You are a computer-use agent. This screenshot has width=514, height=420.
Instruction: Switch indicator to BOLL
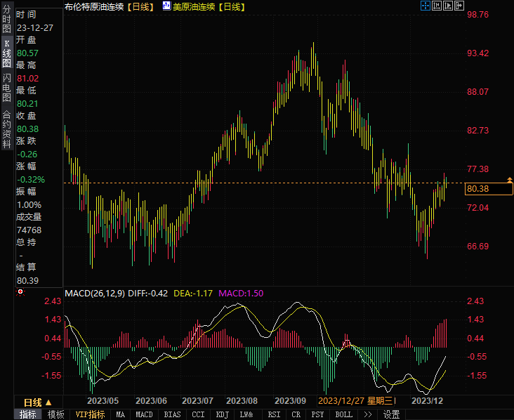[x=343, y=414]
